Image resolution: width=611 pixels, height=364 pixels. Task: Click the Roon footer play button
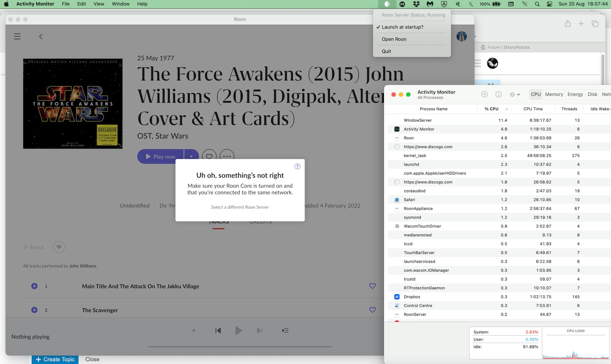(x=239, y=331)
